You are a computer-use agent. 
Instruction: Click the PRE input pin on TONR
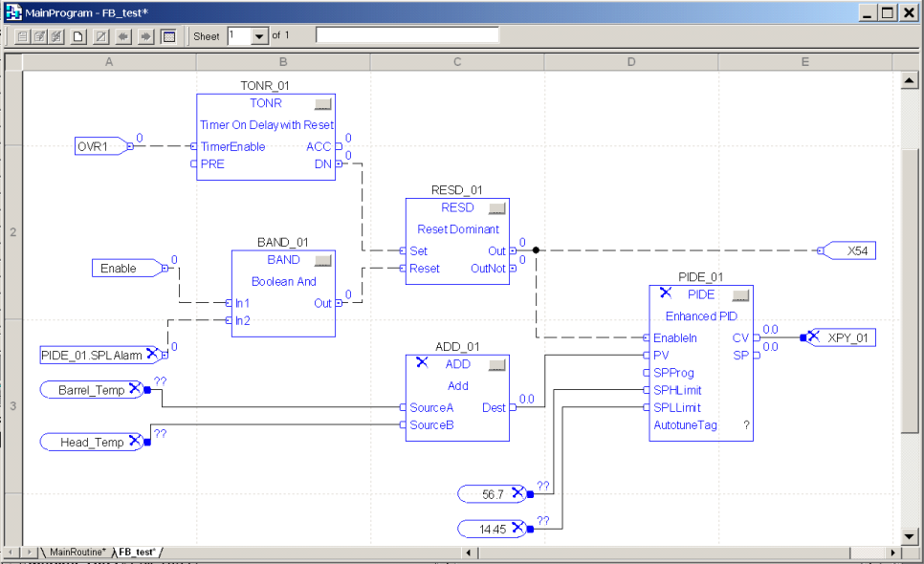[194, 163]
